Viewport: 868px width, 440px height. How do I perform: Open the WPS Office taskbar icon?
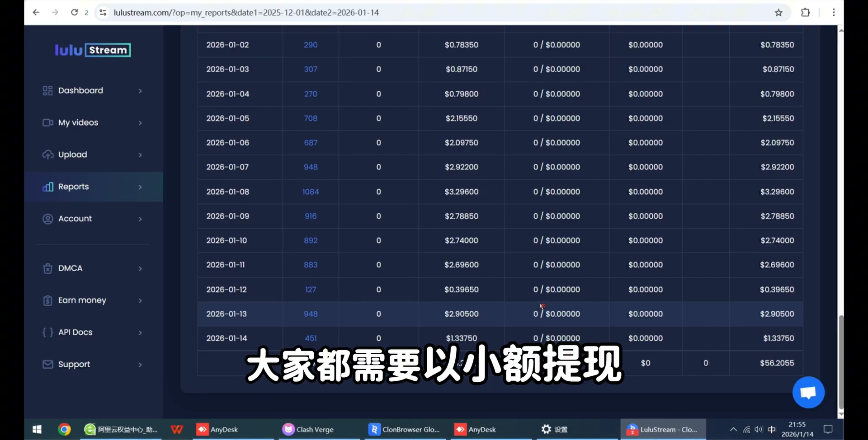(177, 429)
